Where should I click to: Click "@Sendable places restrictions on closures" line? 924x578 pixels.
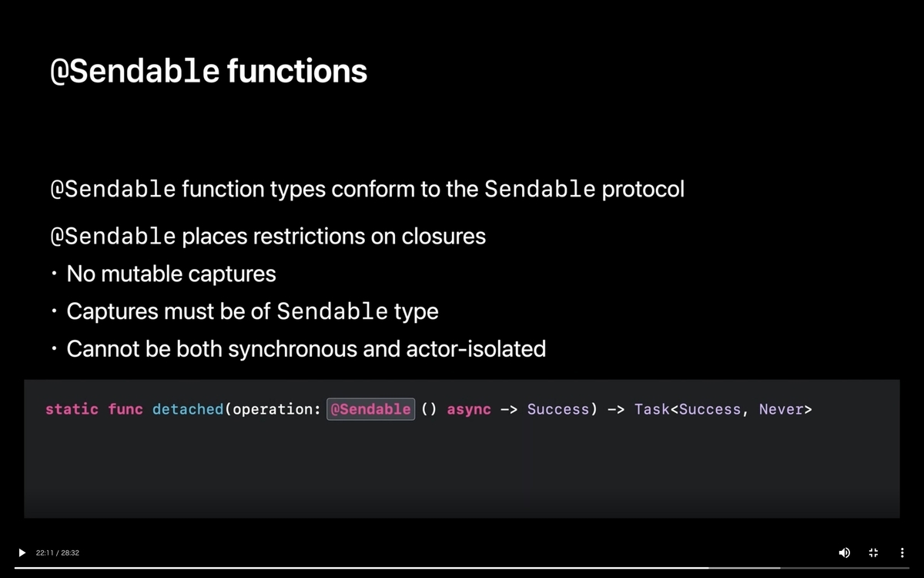coord(268,236)
